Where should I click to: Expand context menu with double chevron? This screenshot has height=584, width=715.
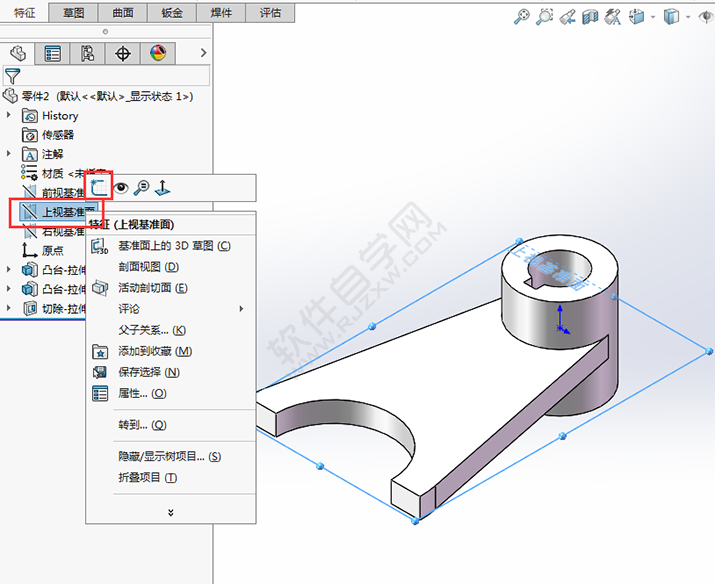[171, 512]
